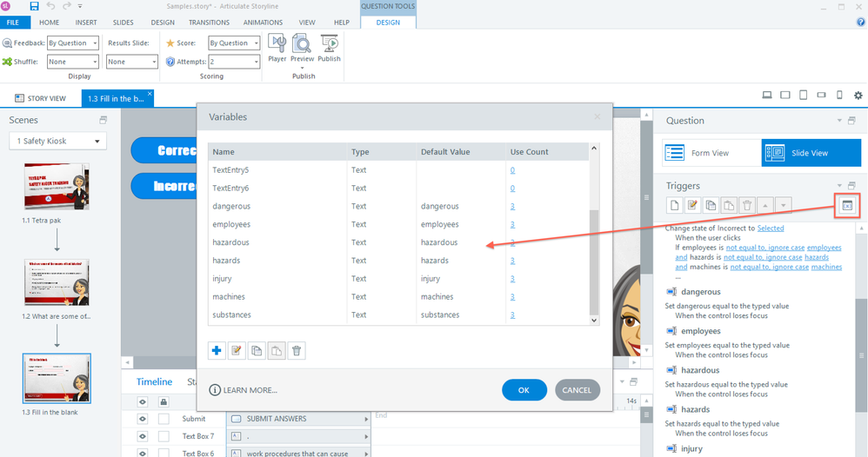The image size is (868, 457).
Task: Toggle visibility of Text Box 6
Action: coord(142,453)
